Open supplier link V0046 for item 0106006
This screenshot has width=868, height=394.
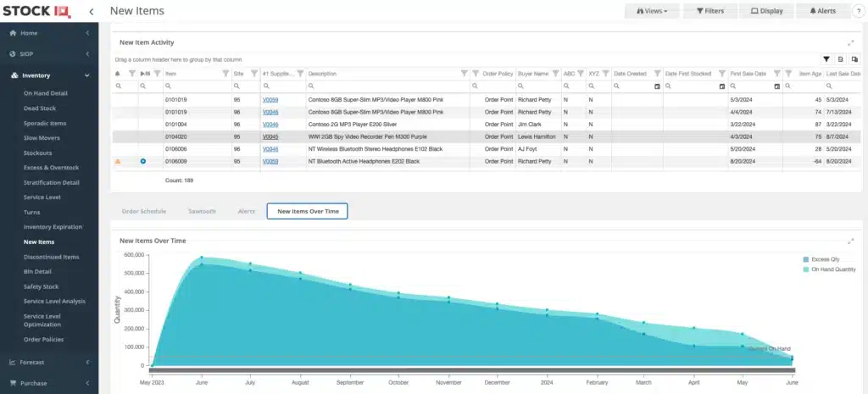270,149
